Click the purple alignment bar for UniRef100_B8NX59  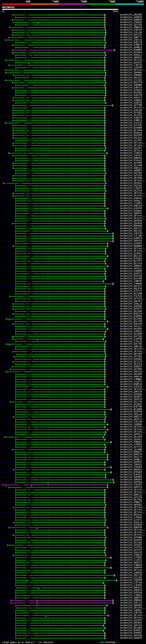point(58,528)
